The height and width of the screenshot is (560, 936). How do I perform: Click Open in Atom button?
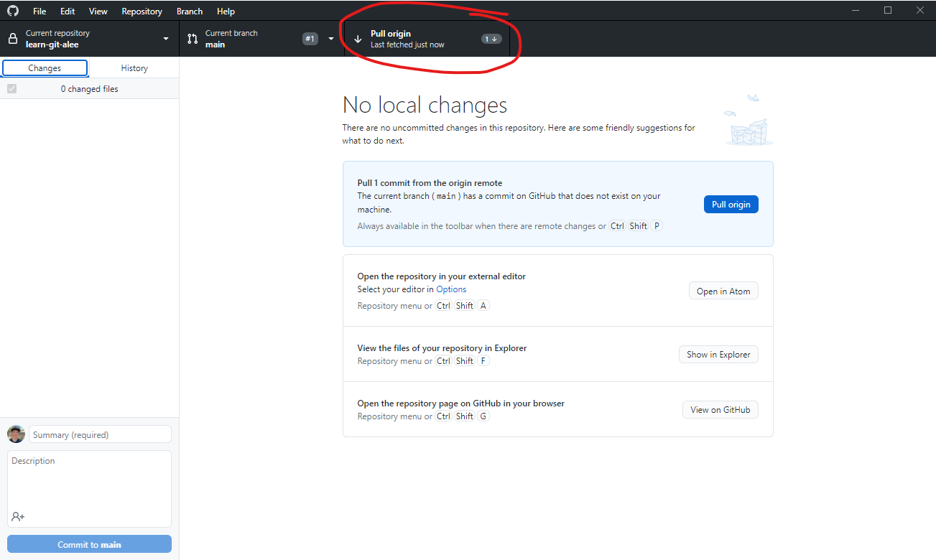click(723, 291)
